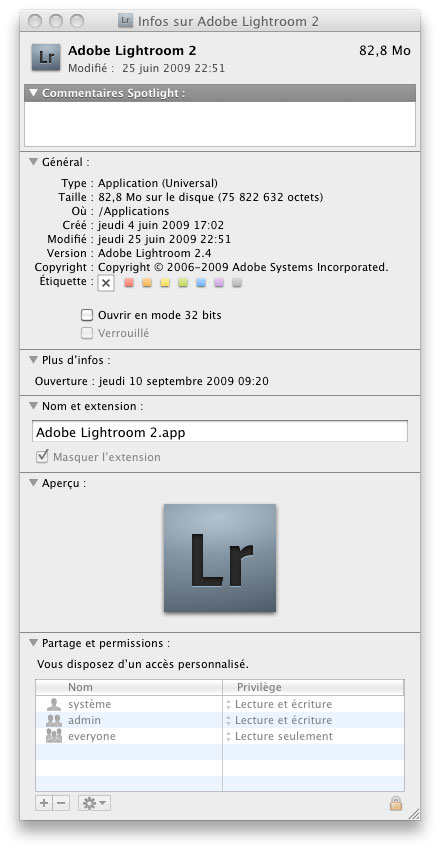
Task: Click the window resize grip corner
Action: click(413, 813)
